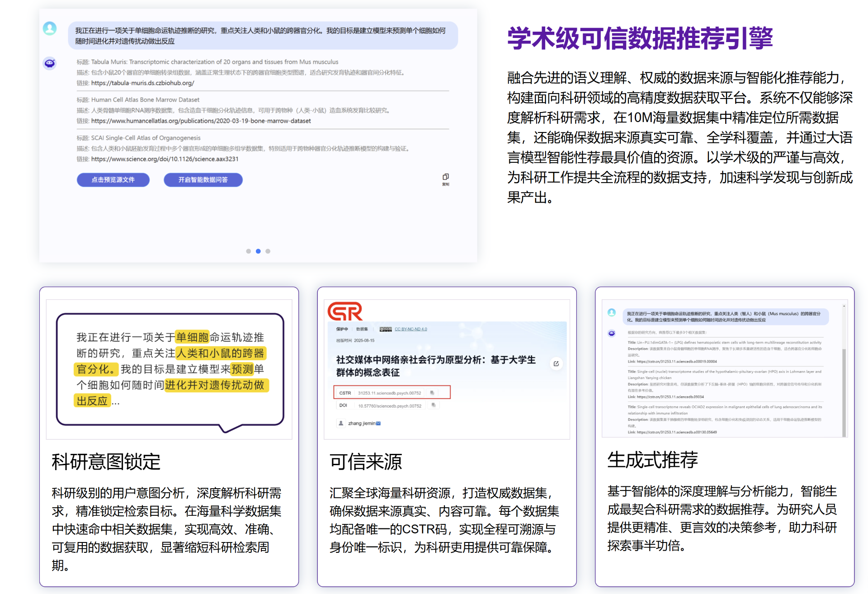Click the Creative Commons license badge
This screenshot has height=594, width=868.
coord(386,329)
